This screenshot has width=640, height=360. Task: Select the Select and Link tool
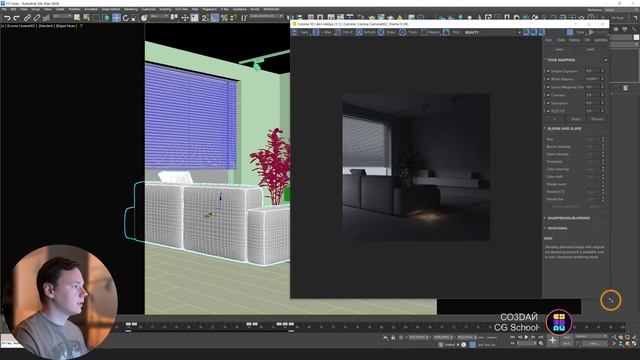27,18
